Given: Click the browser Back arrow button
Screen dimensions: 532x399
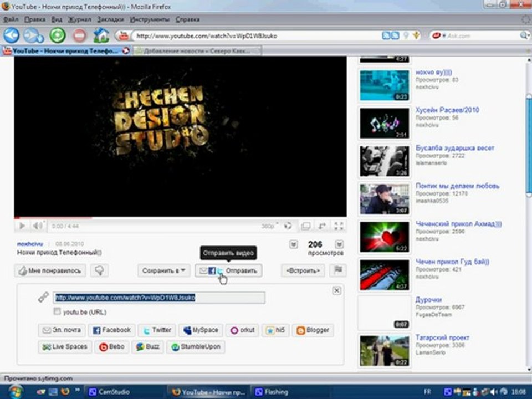Looking at the screenshot, I should pos(12,35).
